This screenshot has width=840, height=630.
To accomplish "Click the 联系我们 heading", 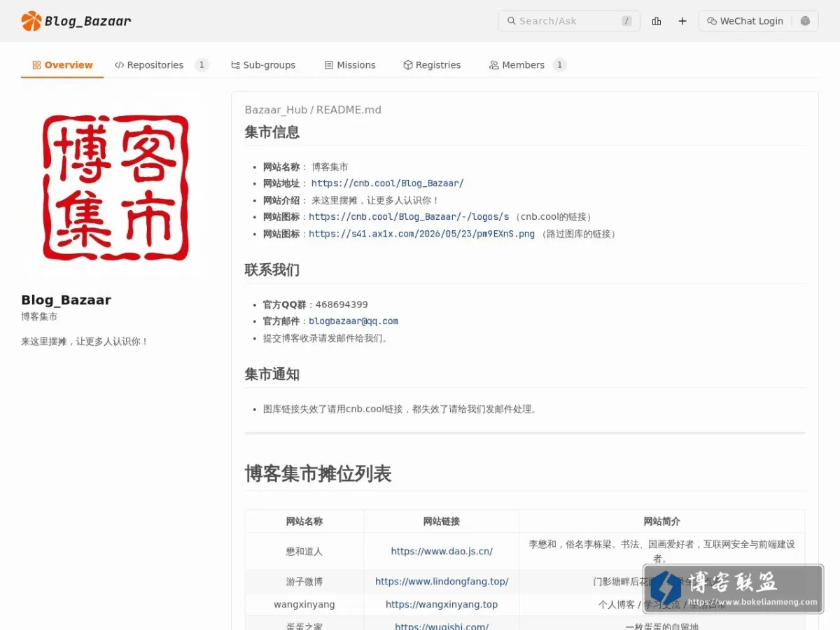I will click(x=272, y=269).
